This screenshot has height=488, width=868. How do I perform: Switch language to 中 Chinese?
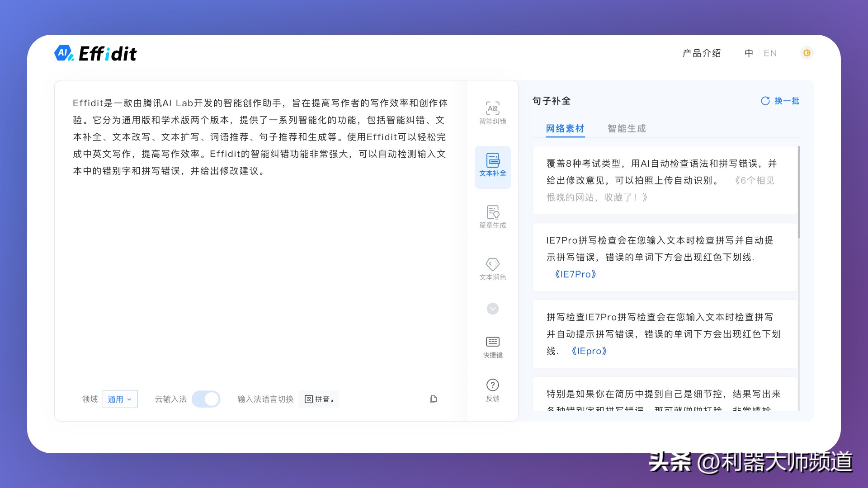click(749, 53)
